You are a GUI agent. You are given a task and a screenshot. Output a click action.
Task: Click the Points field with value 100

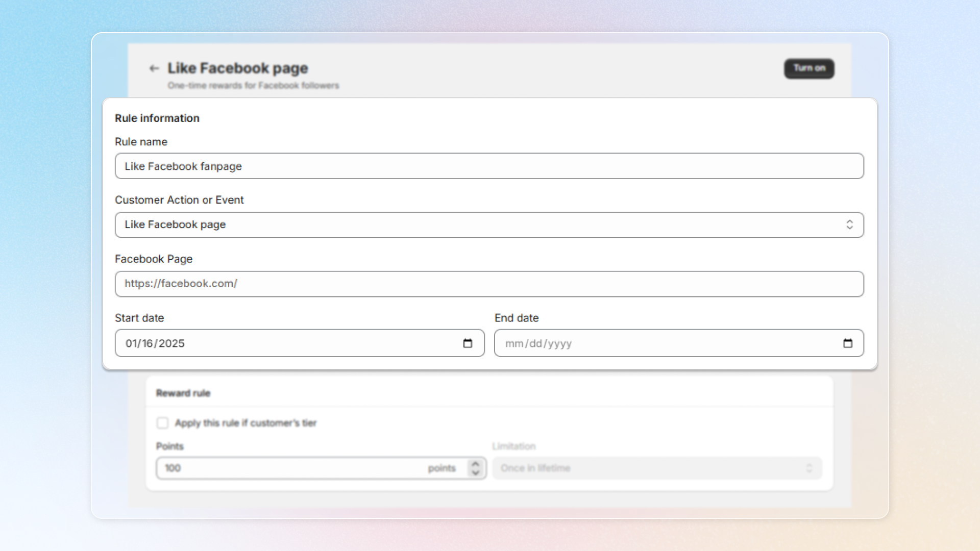pos(291,468)
